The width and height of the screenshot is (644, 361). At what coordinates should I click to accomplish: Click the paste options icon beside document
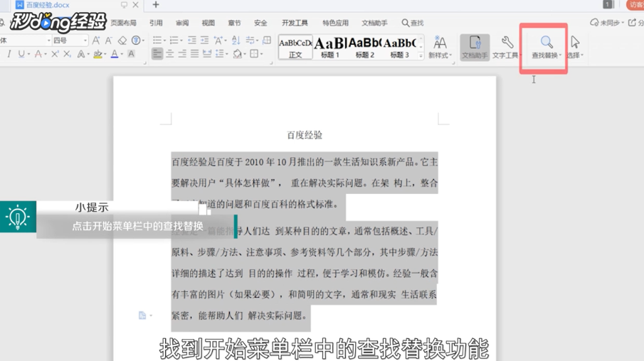(142, 315)
